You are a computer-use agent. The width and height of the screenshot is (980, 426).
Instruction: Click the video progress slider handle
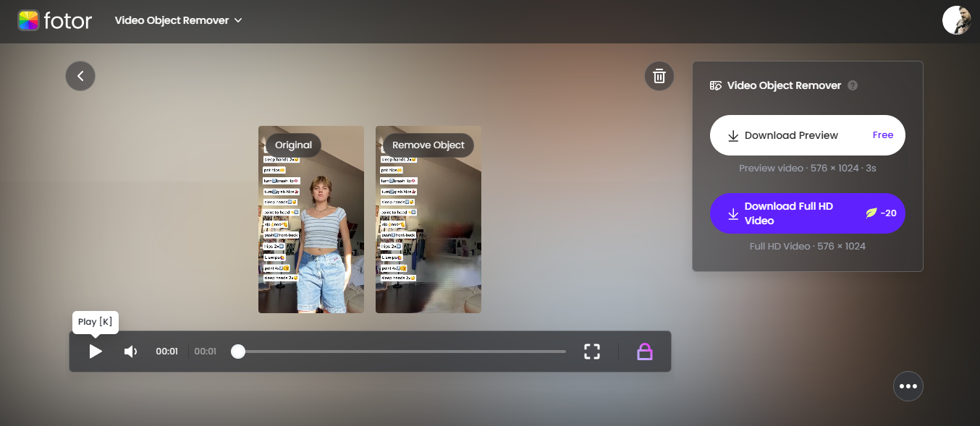point(238,352)
